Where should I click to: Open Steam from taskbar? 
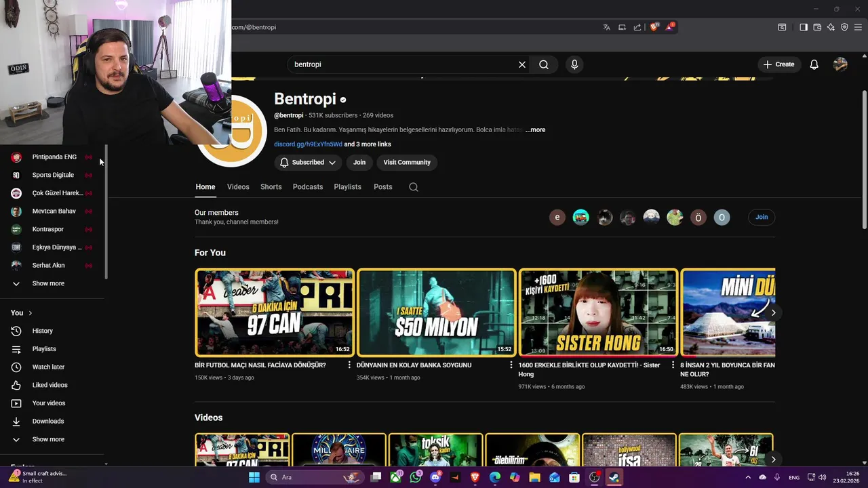coord(614,477)
